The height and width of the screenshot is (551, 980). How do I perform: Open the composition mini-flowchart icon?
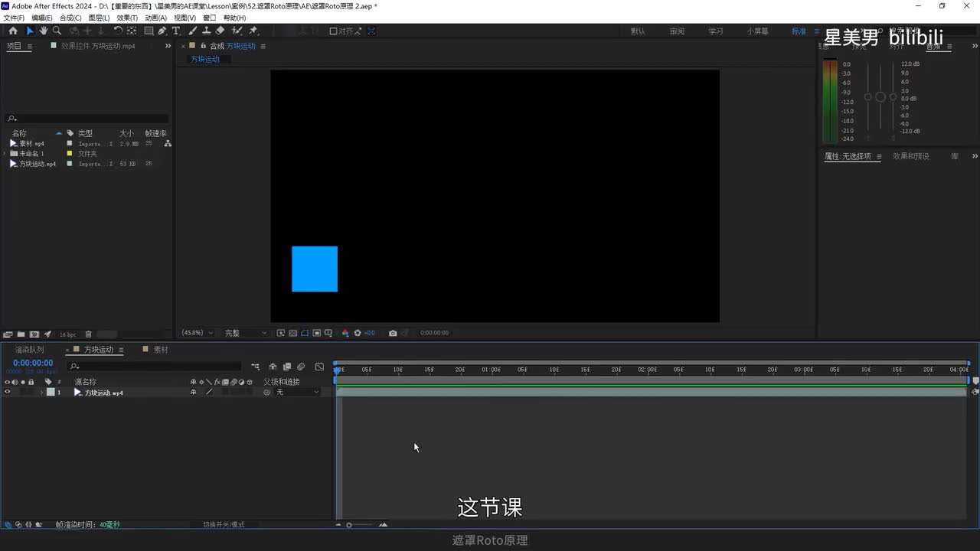pyautogui.click(x=255, y=367)
